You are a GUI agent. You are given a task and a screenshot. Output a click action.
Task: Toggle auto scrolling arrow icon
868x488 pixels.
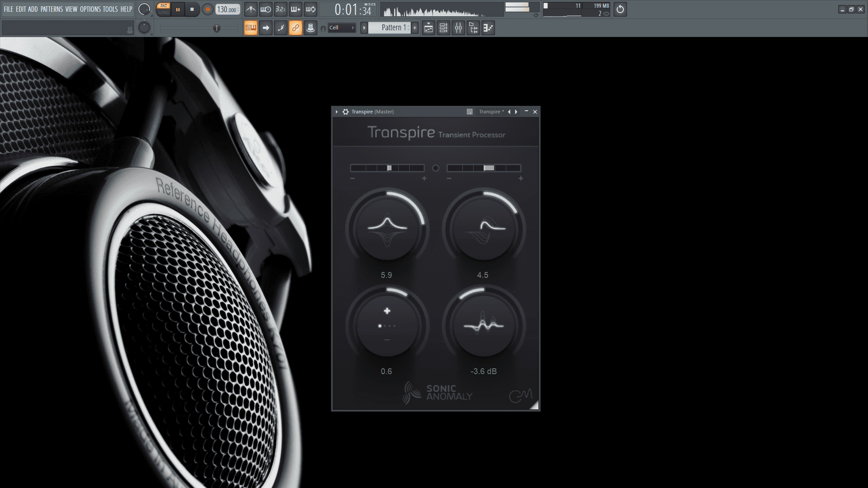[x=266, y=28]
